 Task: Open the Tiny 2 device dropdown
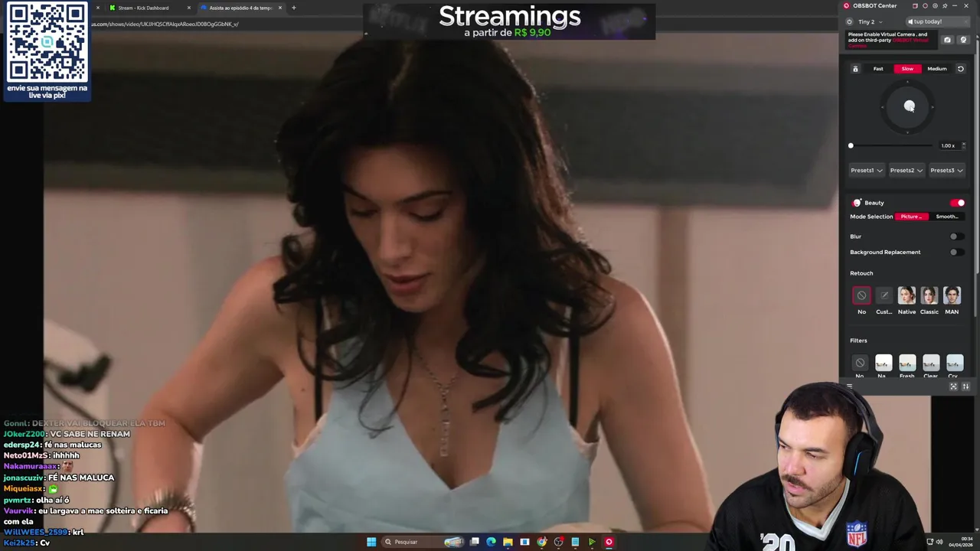click(x=871, y=21)
